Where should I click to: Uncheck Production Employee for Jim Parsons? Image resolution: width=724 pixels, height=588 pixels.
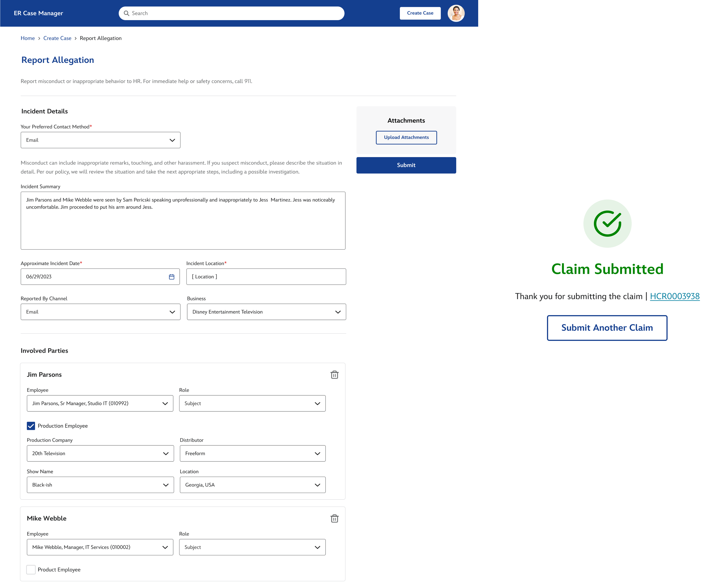(x=31, y=426)
